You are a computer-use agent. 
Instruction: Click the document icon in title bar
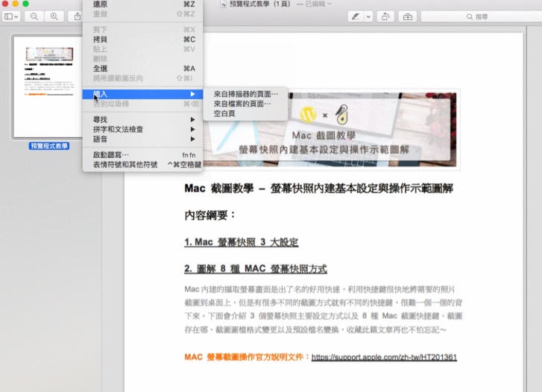[224, 4]
